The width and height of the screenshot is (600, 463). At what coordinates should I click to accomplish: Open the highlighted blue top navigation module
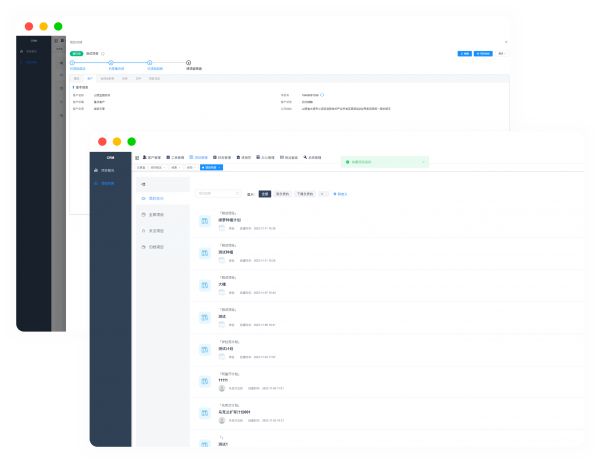[197, 157]
